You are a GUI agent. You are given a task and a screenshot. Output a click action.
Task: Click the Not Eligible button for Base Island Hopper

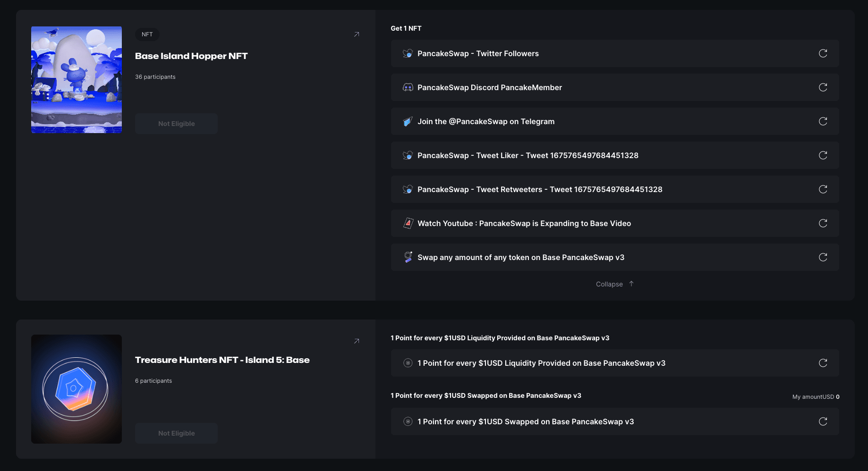pyautogui.click(x=176, y=124)
